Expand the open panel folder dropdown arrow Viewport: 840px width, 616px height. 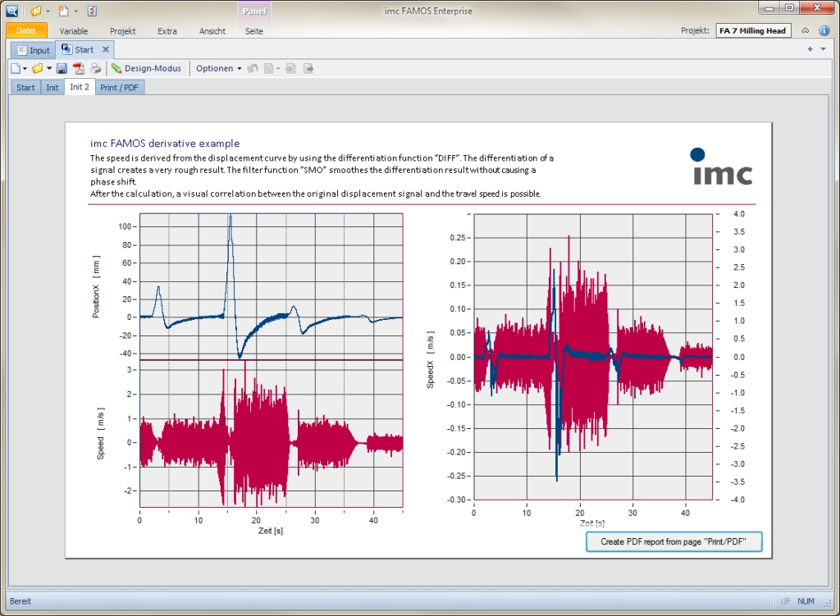[49, 69]
